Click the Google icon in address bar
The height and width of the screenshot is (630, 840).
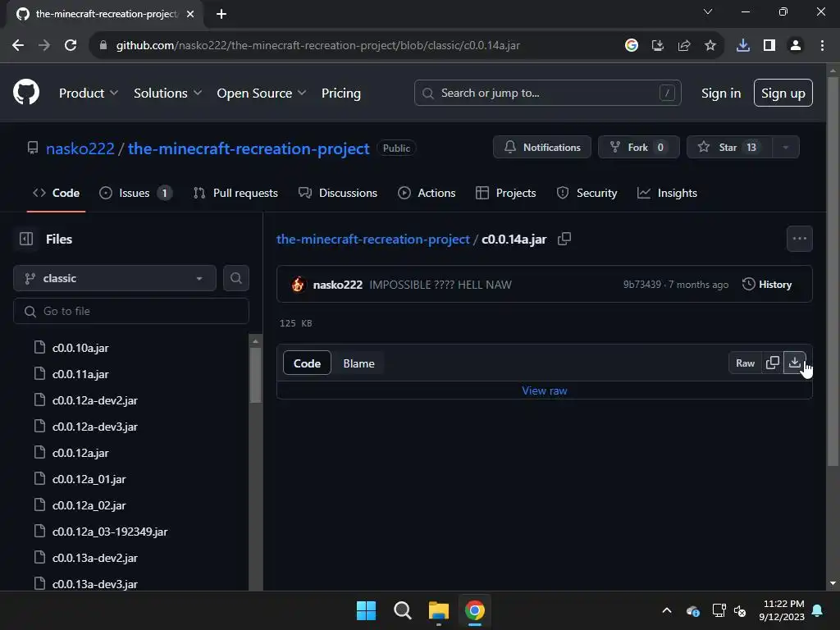point(632,46)
